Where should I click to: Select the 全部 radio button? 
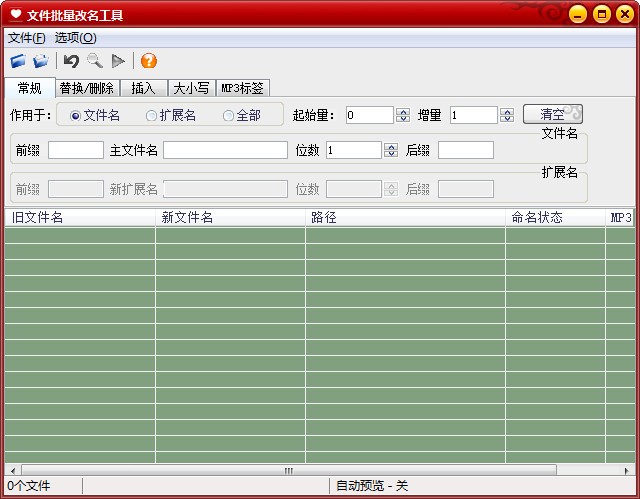coord(228,116)
